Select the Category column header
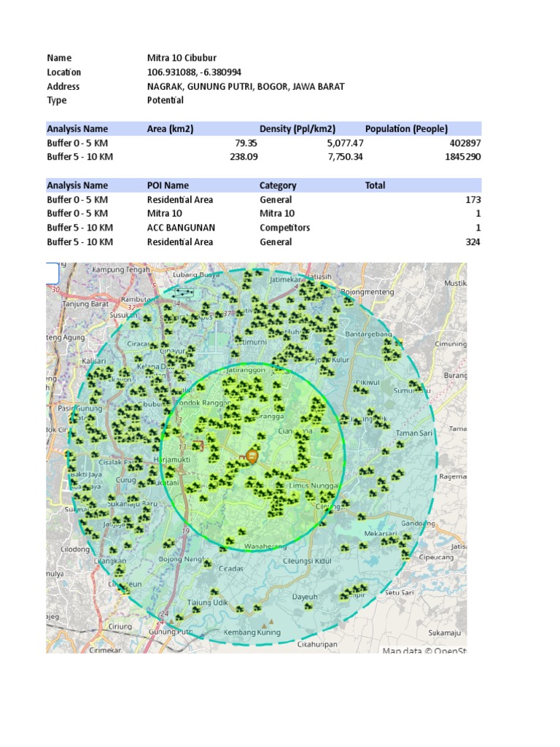This screenshot has height=747, width=560. pyautogui.click(x=278, y=186)
